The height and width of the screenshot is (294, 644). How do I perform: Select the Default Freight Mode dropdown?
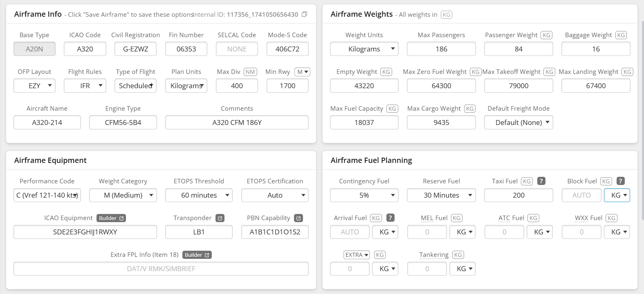[518, 122]
